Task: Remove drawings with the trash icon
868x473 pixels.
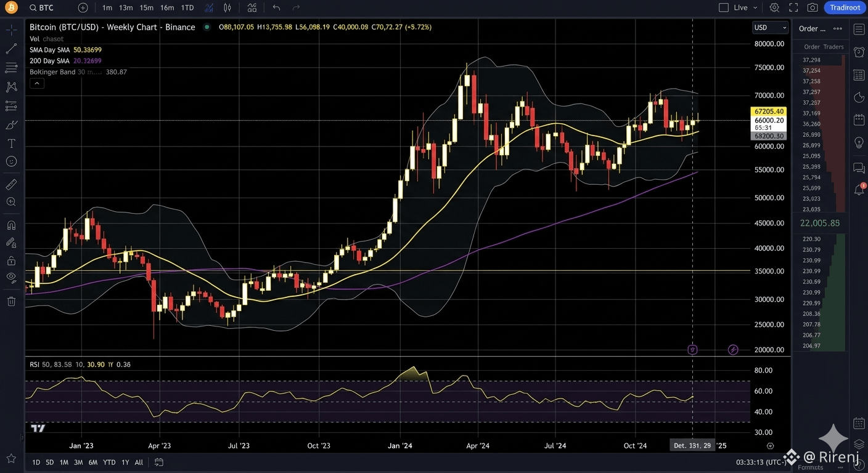Action: point(11,301)
